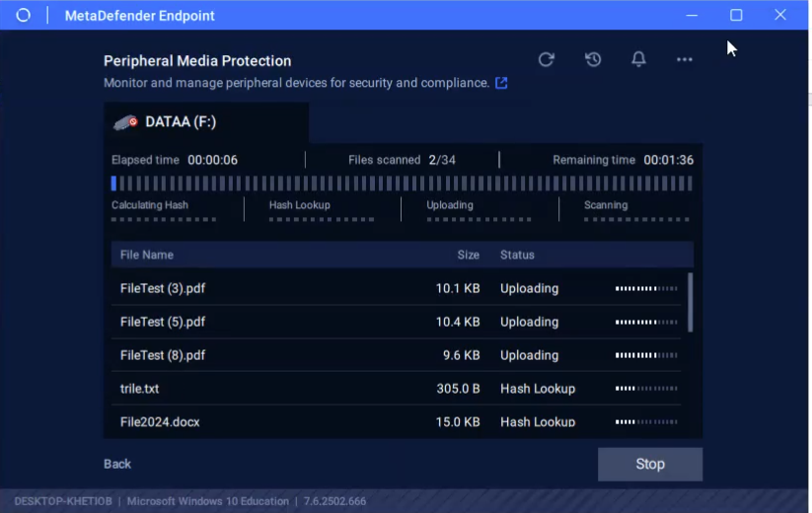Screen dimensions: 812x513
Task: Open the three-dot more options menu
Action: [684, 59]
